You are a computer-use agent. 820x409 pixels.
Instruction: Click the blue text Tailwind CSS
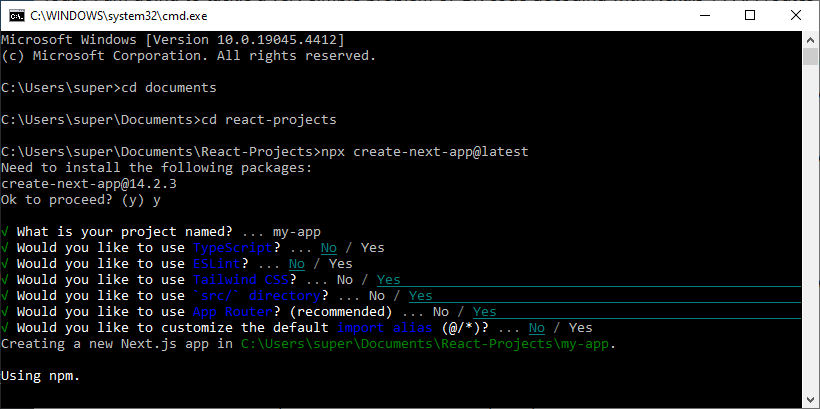pos(241,280)
